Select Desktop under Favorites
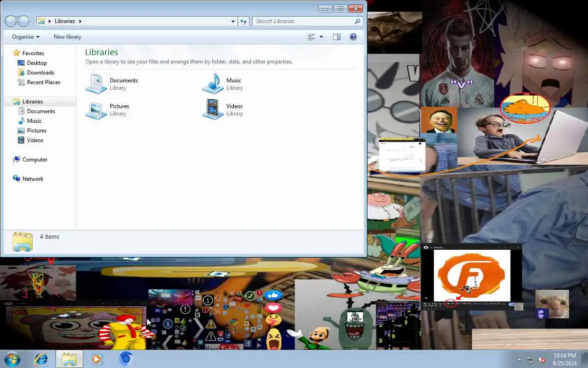This screenshot has height=368, width=588. pyautogui.click(x=32, y=63)
